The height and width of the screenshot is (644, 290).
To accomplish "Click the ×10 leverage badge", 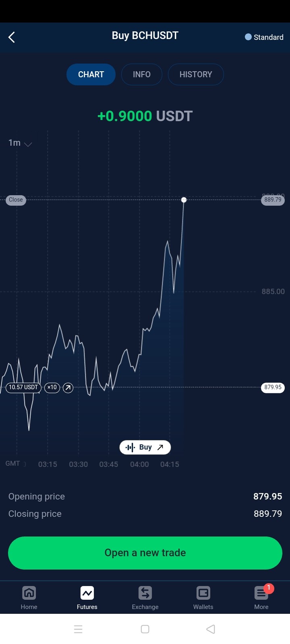I will click(52, 388).
